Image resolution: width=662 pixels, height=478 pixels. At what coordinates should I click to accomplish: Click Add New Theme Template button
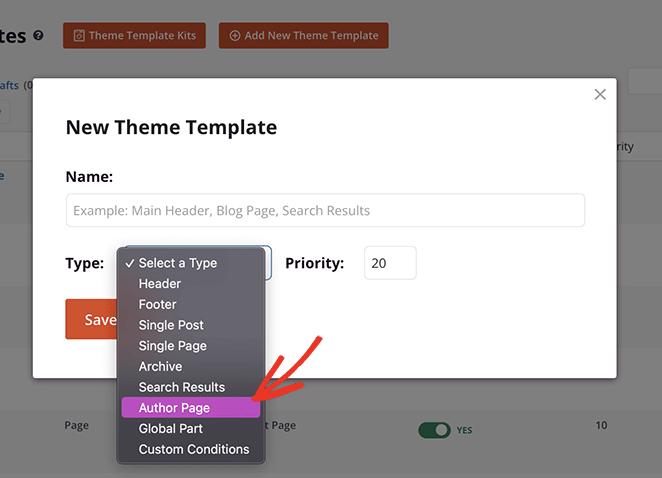point(304,35)
